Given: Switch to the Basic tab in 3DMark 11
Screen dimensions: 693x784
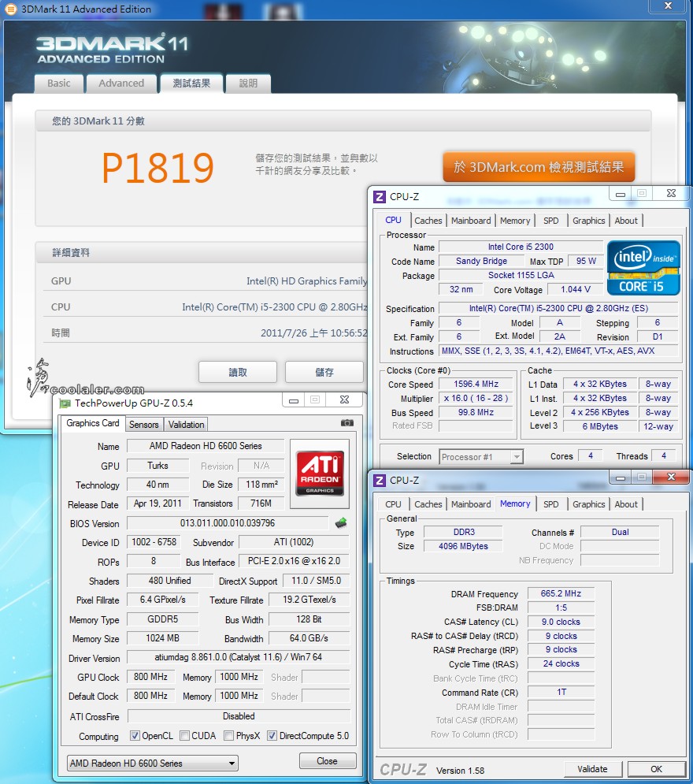Looking at the screenshot, I should click(59, 84).
